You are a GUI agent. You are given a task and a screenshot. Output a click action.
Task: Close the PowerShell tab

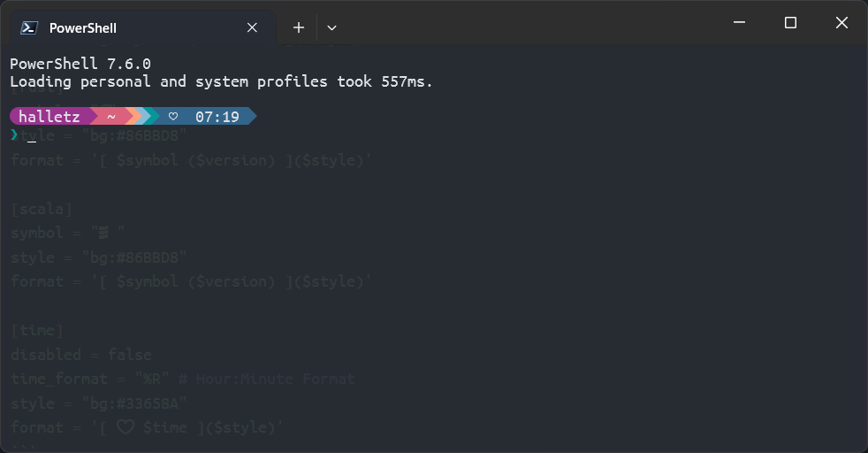[252, 27]
